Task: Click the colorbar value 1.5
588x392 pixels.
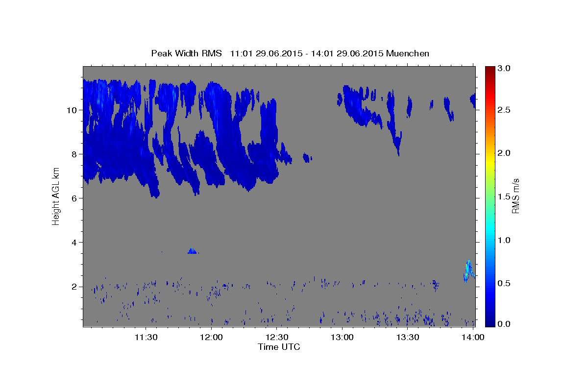Action: 505,196
